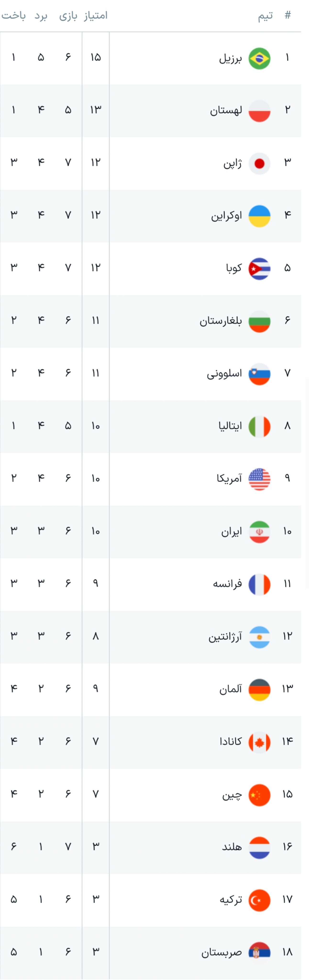The image size is (309, 980).
Task: Click the Ukraine flag icon
Action: click(259, 216)
